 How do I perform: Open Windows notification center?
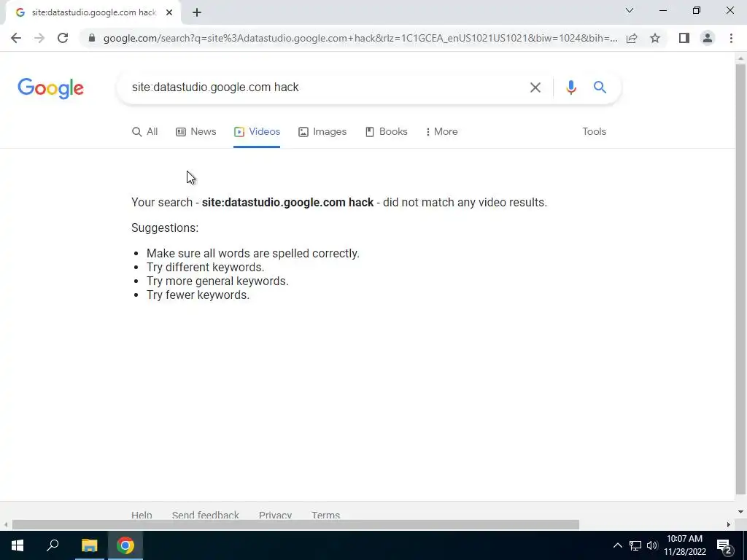[x=724, y=545]
